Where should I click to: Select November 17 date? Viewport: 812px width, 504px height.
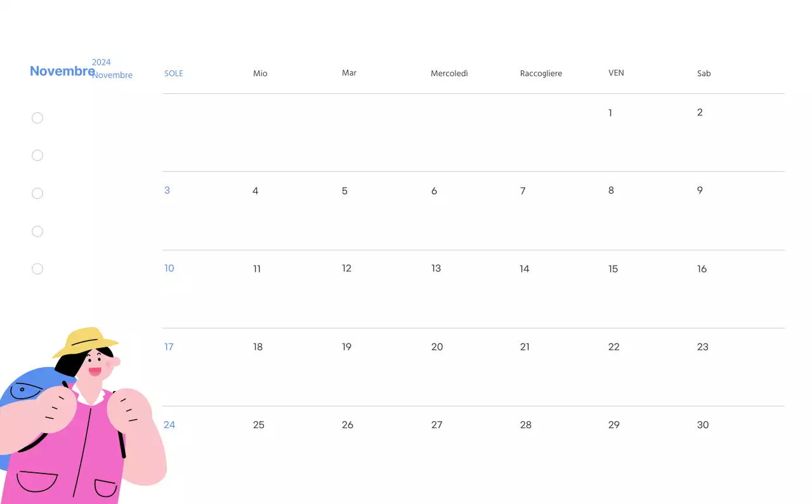pyautogui.click(x=169, y=347)
